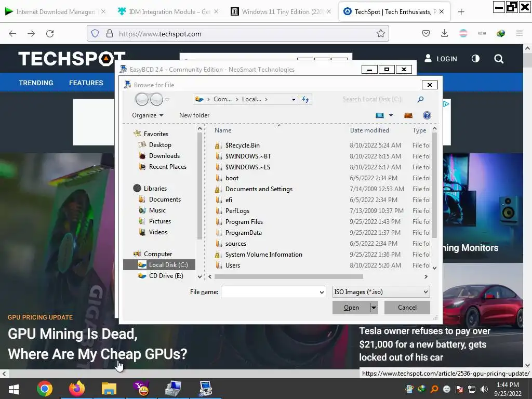
Task: Switch to IDM Integration Module tab
Action: tap(169, 12)
